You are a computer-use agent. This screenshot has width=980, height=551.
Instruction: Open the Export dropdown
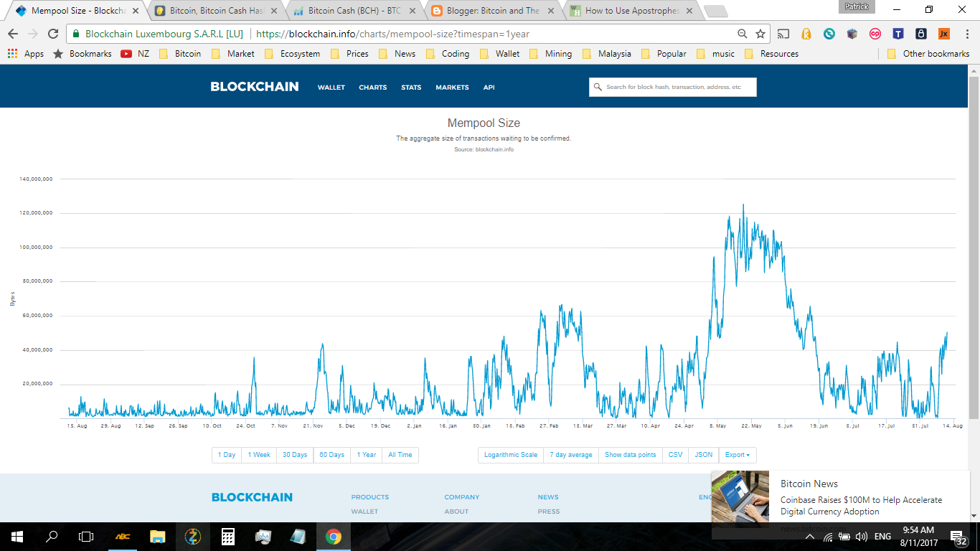tap(738, 455)
